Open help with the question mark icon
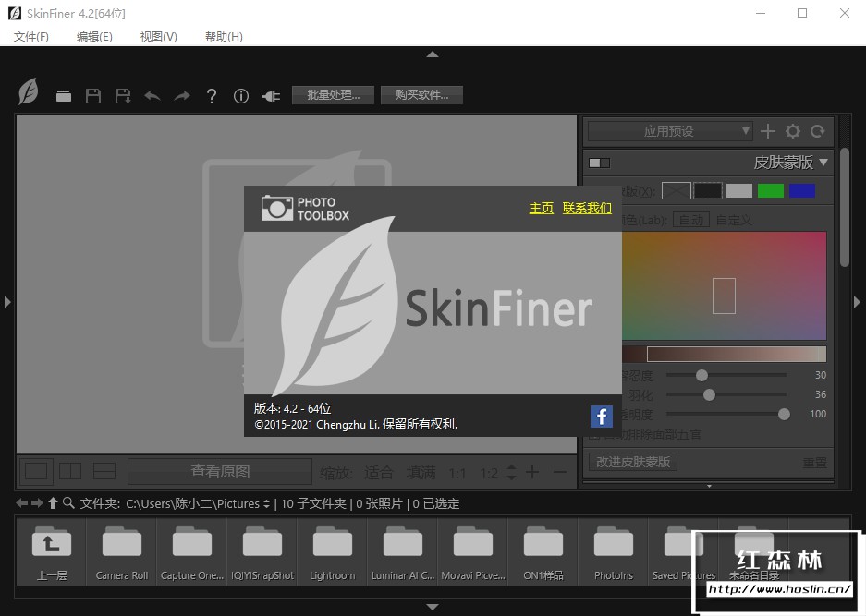Image resolution: width=866 pixels, height=616 pixels. point(211,96)
